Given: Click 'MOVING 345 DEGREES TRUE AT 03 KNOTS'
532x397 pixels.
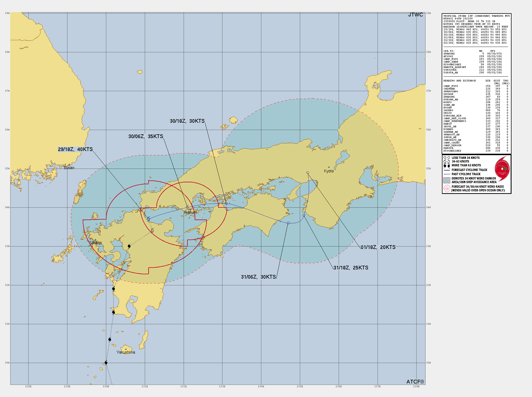Looking at the screenshot, I should click(x=472, y=24).
